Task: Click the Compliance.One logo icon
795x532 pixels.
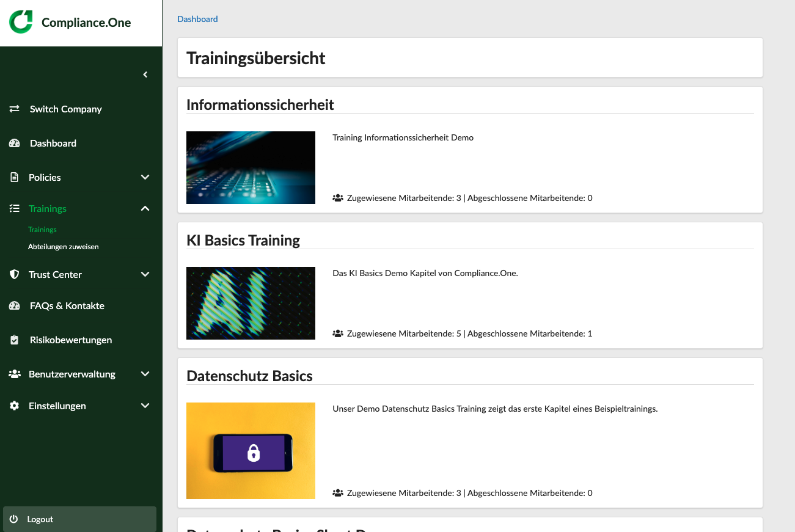Action: tap(21, 22)
